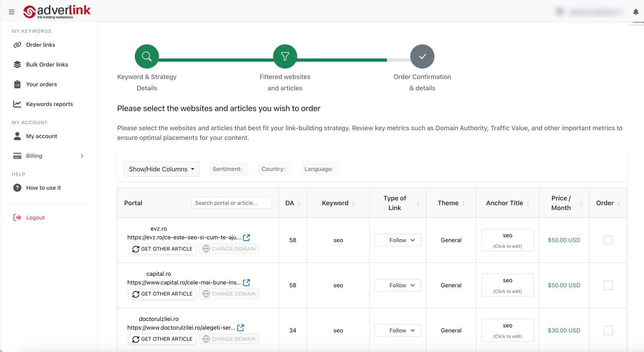The height and width of the screenshot is (352, 644).
Task: Open the notifications bell
Action: click(x=636, y=12)
